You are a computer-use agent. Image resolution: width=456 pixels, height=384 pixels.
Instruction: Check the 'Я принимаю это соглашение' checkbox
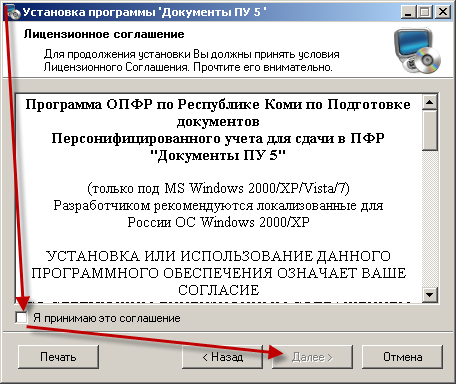(x=21, y=318)
